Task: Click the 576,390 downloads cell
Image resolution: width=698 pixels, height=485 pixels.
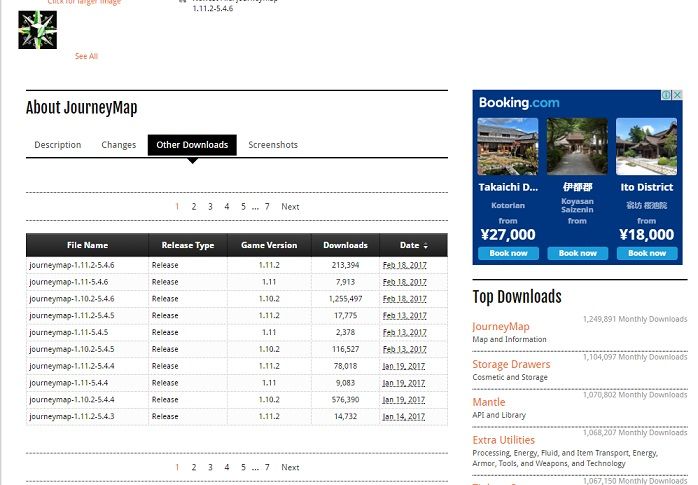Action: 345,400
